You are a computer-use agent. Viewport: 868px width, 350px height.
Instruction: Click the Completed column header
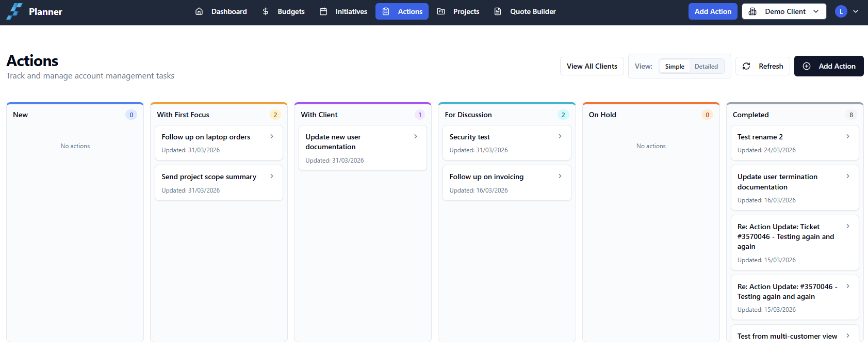pos(750,115)
